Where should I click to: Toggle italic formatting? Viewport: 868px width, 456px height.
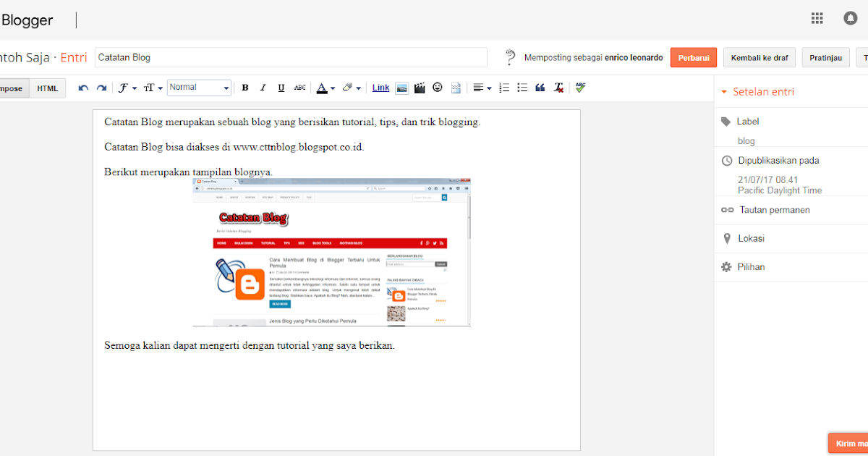(x=263, y=88)
